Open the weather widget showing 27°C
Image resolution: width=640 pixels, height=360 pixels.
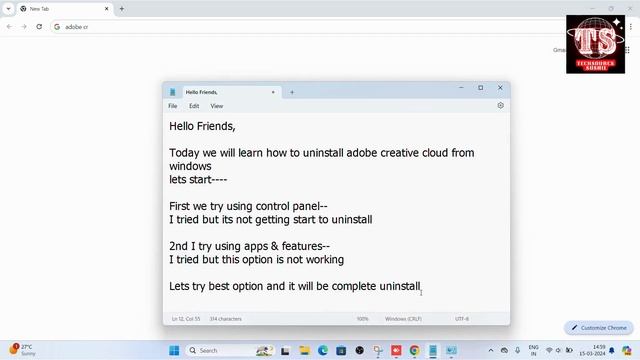[23, 350]
